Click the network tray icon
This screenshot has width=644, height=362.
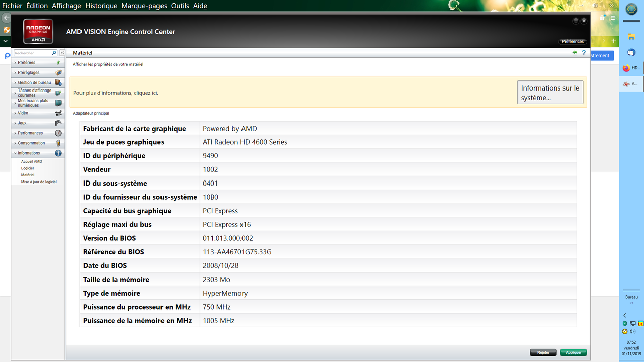(632, 323)
